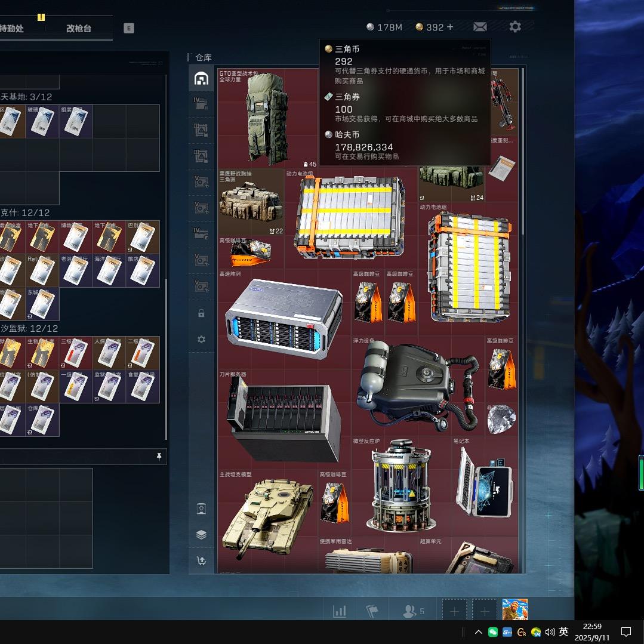Open the Windows volume speaker icon
The image size is (644, 644).
550,631
